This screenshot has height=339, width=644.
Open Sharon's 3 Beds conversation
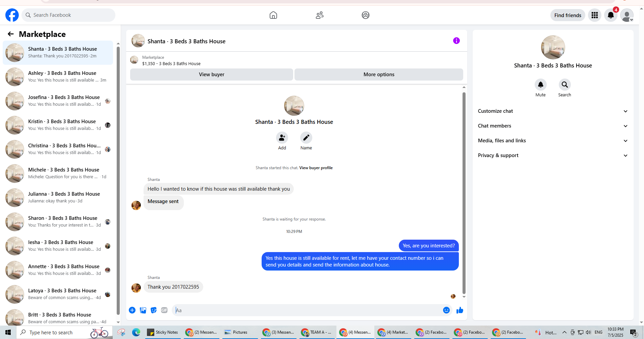(x=58, y=222)
